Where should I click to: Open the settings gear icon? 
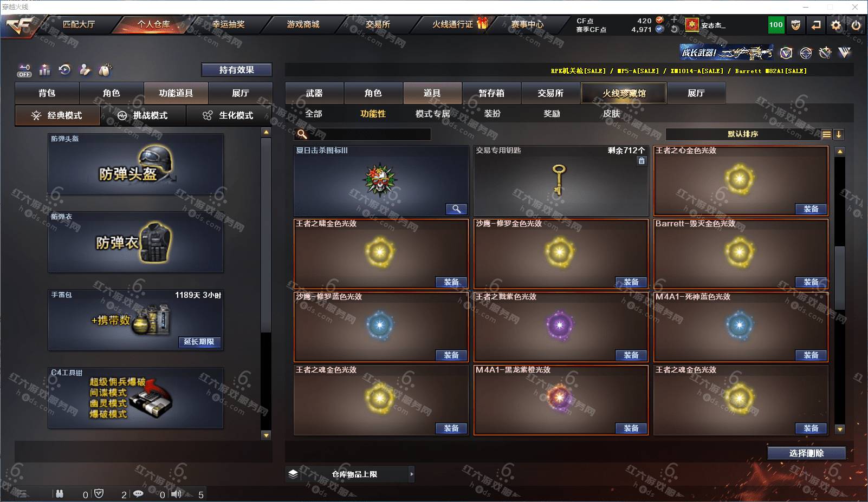[x=836, y=25]
